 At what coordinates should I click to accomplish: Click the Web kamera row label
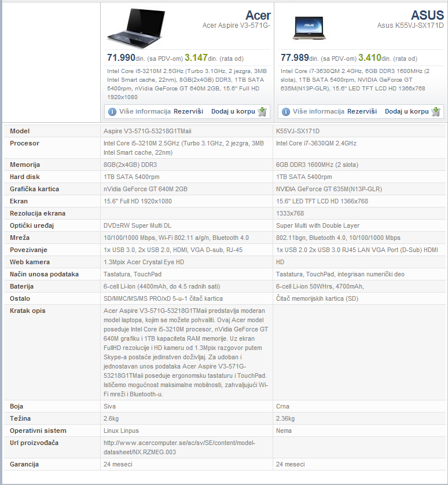[30, 262]
